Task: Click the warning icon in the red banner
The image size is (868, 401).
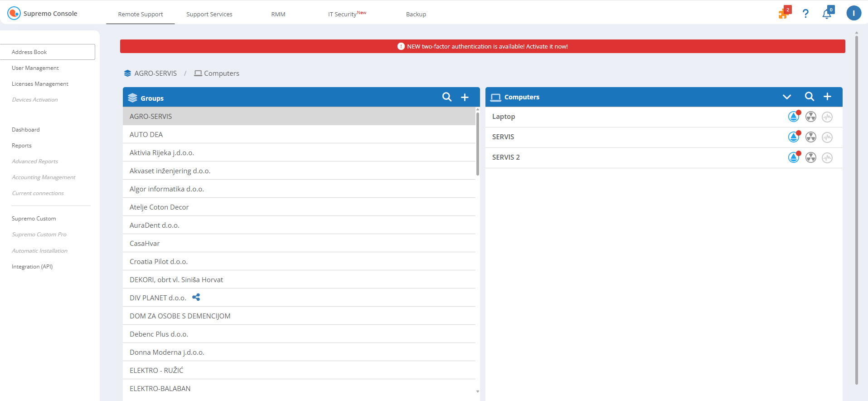Action: tap(401, 46)
